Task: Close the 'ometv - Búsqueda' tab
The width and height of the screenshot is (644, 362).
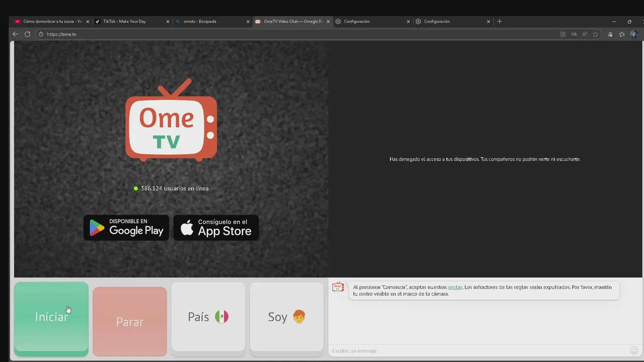Action: point(248,22)
